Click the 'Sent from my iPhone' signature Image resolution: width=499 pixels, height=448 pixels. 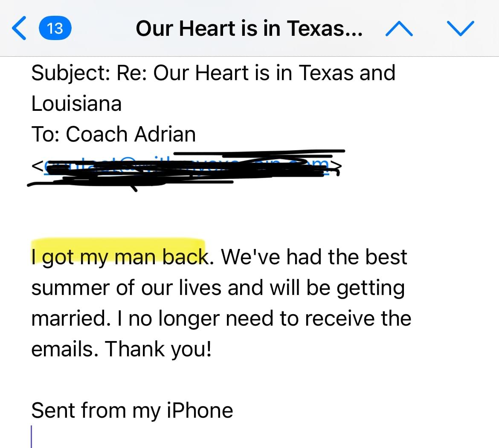132,411
